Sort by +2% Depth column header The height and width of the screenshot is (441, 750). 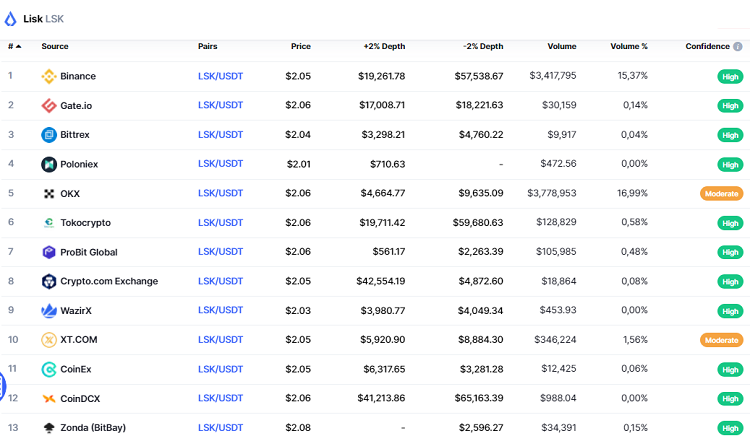pos(384,47)
